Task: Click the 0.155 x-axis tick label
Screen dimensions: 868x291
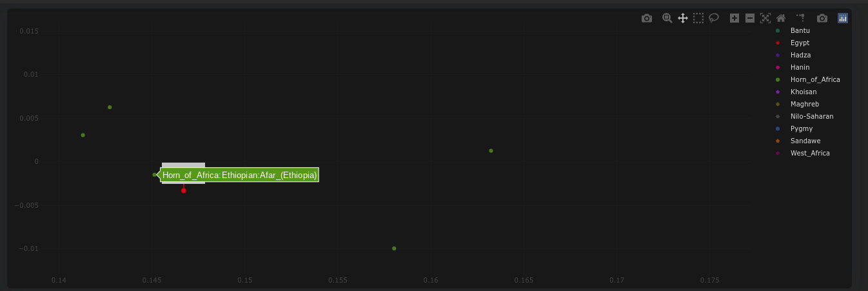Action: coord(337,280)
